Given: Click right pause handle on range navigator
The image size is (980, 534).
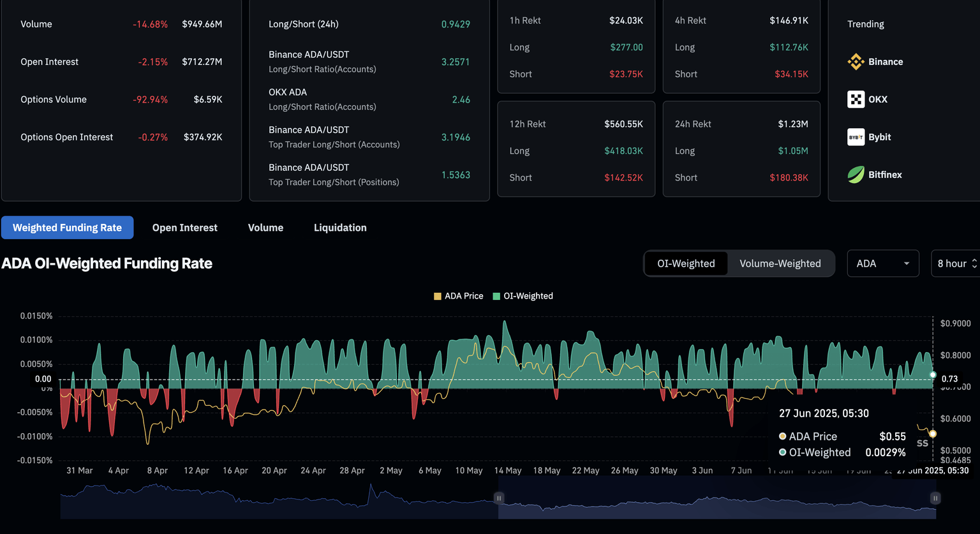Looking at the screenshot, I should 935,498.
